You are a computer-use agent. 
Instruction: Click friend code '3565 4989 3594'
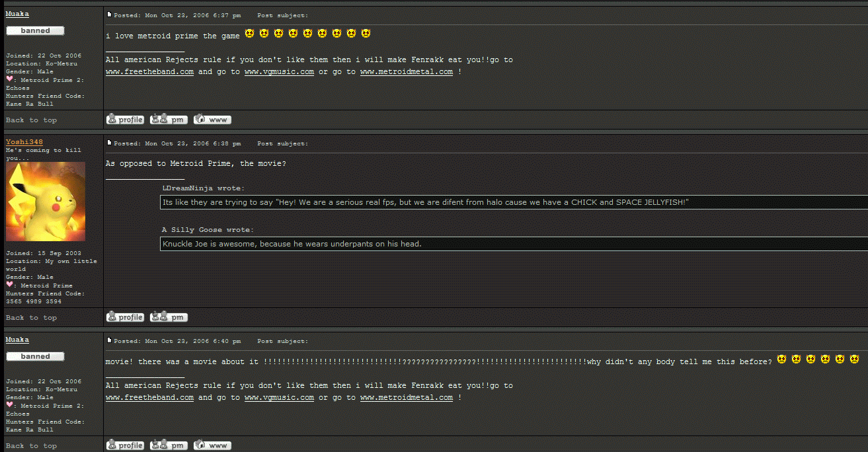[x=34, y=301]
